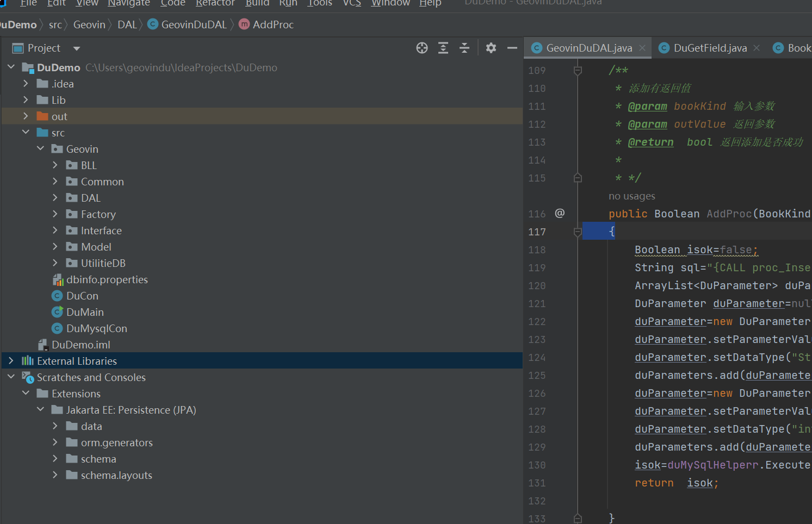The width and height of the screenshot is (812, 524).
Task: Click the AddProc breadcrumb
Action: pos(272,24)
